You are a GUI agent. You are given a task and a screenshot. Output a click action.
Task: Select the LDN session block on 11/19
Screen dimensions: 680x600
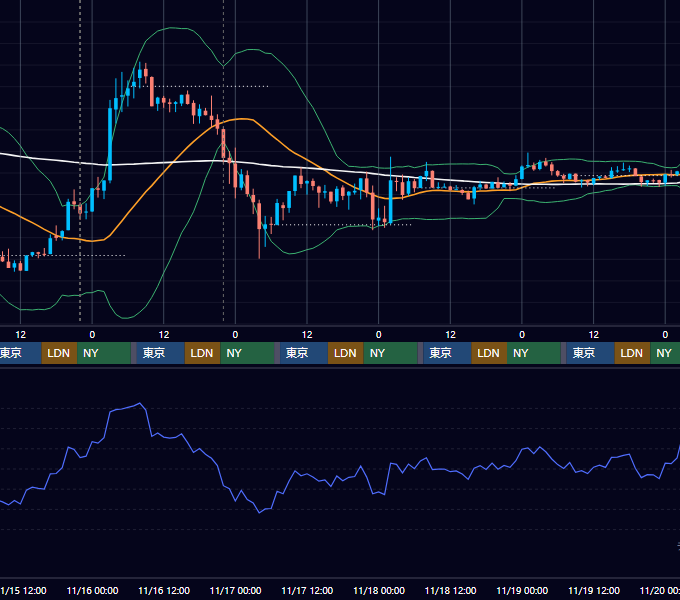632,353
